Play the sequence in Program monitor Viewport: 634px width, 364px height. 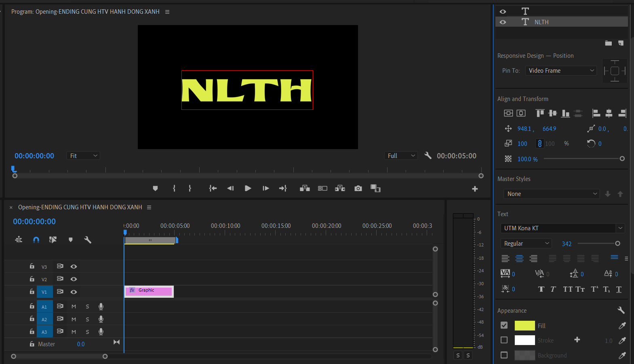(248, 188)
